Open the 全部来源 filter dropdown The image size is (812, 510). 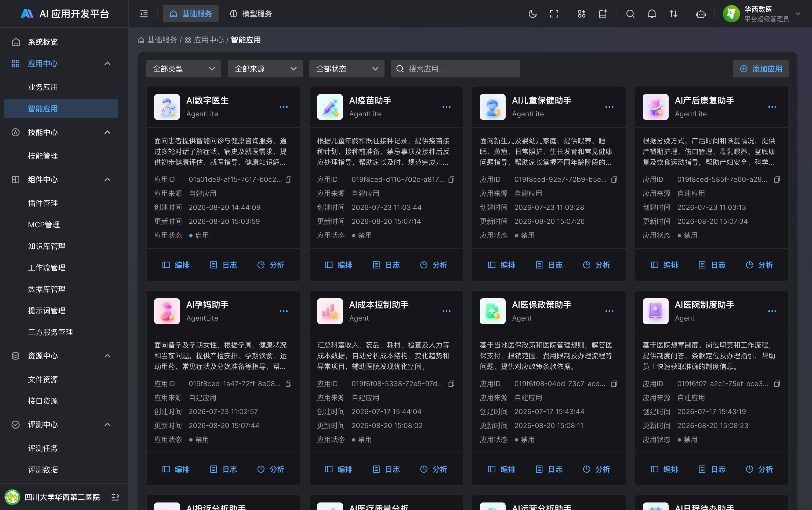click(x=265, y=69)
